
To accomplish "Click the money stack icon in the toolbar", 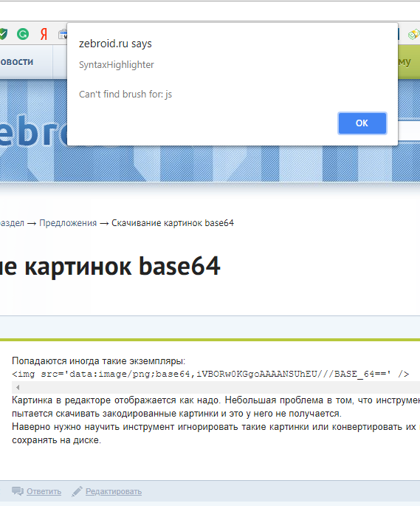I will point(414,34).
